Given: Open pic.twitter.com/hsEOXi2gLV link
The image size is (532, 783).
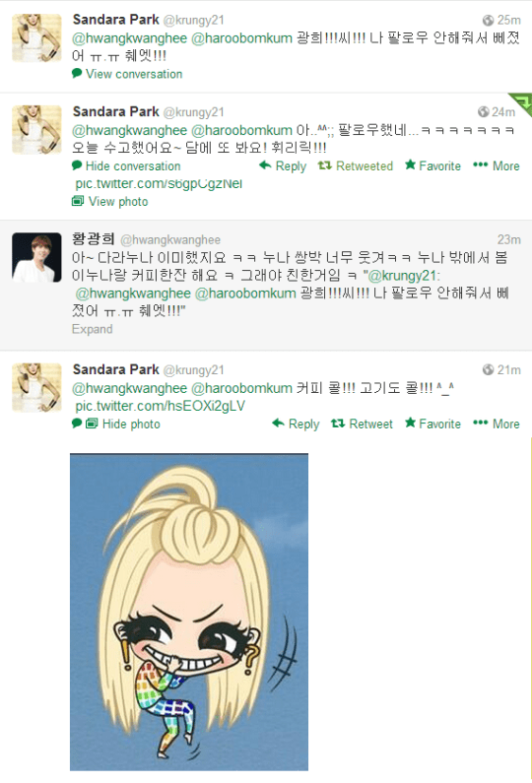Looking at the screenshot, I should click(x=161, y=406).
